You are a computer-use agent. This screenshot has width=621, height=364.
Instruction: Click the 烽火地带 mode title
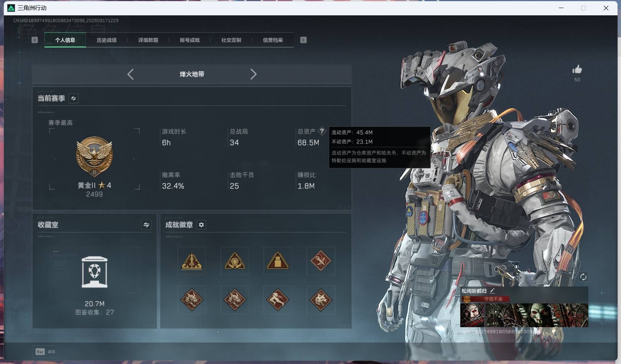coord(192,74)
